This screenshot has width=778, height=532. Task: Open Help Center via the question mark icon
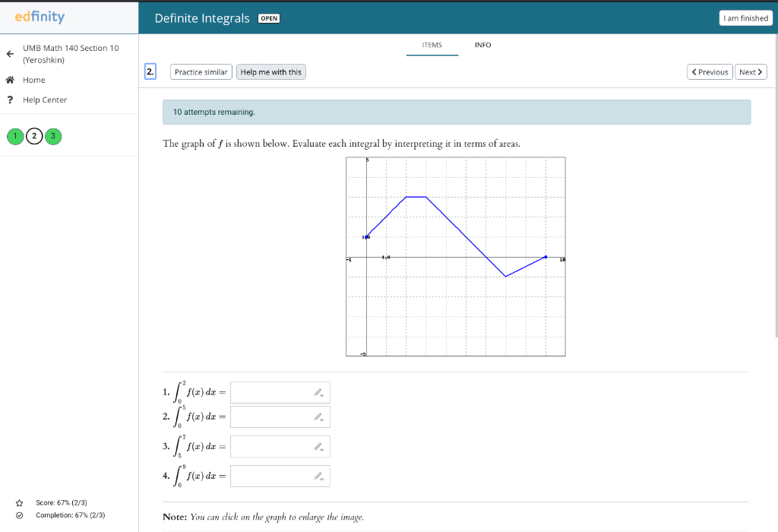click(x=8, y=100)
